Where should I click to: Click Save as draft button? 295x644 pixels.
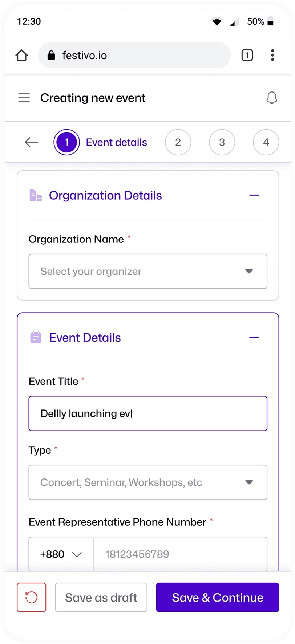tap(101, 597)
